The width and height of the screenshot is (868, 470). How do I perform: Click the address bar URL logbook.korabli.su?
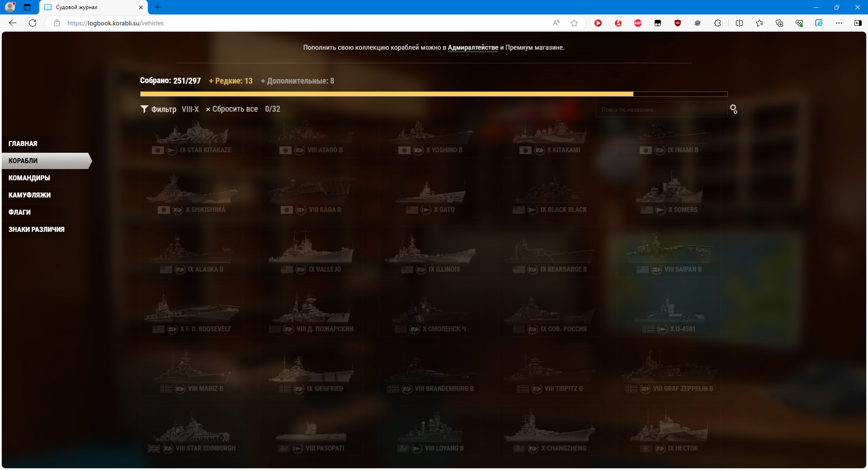(x=115, y=23)
